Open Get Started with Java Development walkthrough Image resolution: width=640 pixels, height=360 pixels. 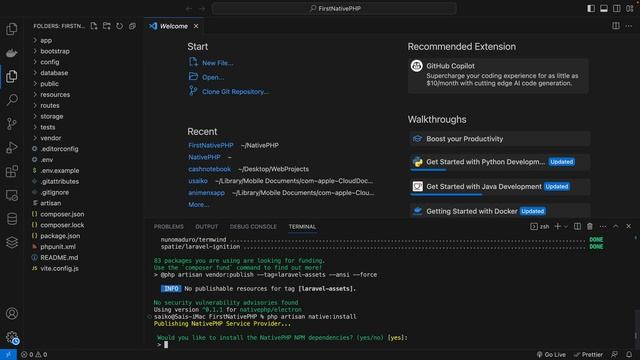[x=500, y=187]
